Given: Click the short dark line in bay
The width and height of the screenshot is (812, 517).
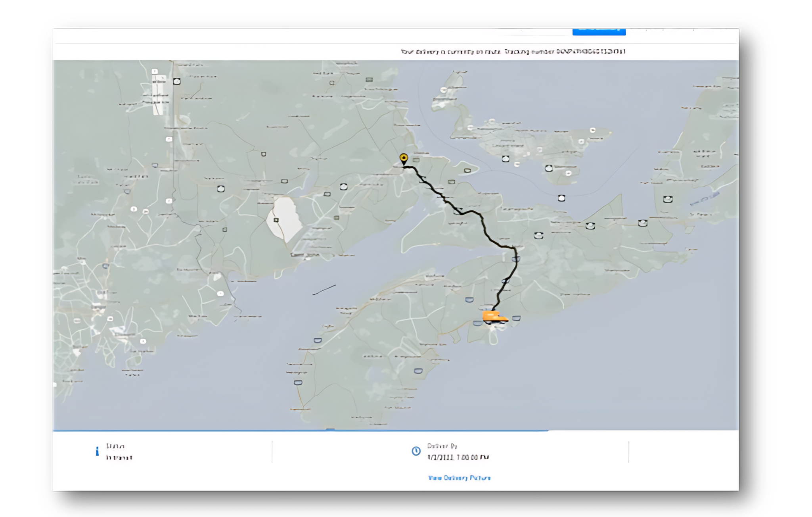Looking at the screenshot, I should click(x=324, y=290).
